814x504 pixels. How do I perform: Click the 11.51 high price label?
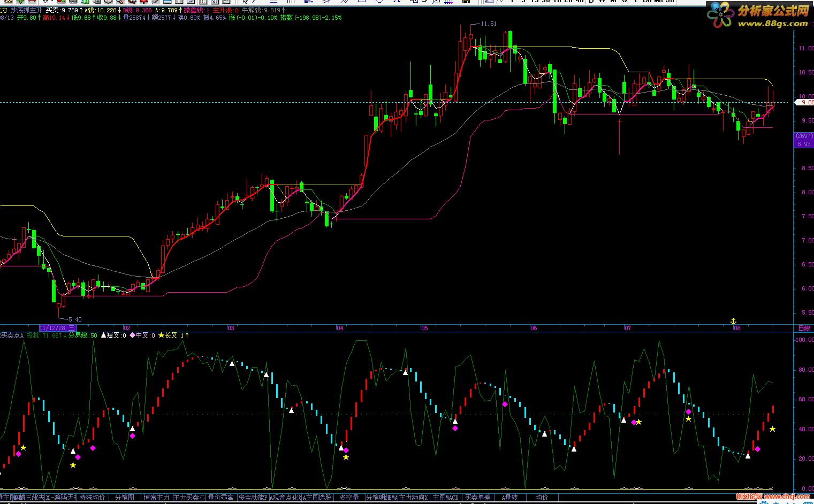(489, 24)
